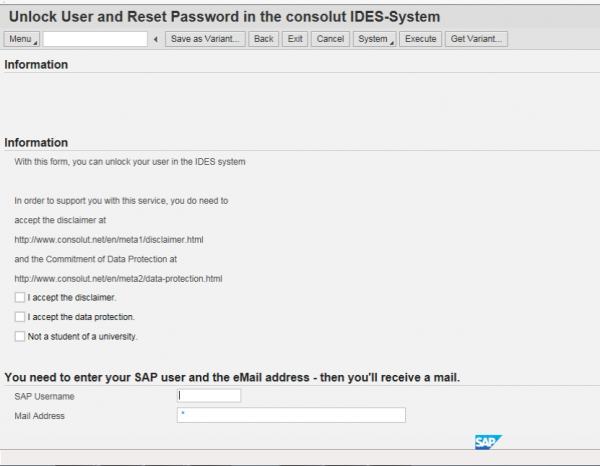Open the data-protection URL text

tap(118, 279)
